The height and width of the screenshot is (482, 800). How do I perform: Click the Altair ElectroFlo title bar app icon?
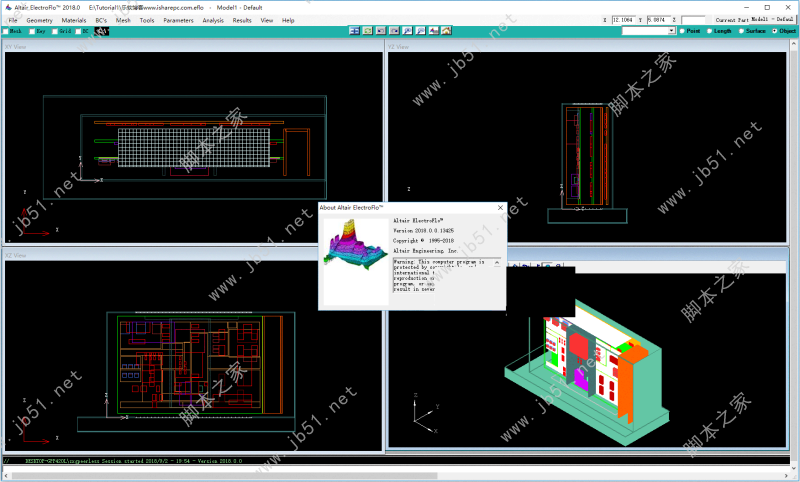click(8, 8)
